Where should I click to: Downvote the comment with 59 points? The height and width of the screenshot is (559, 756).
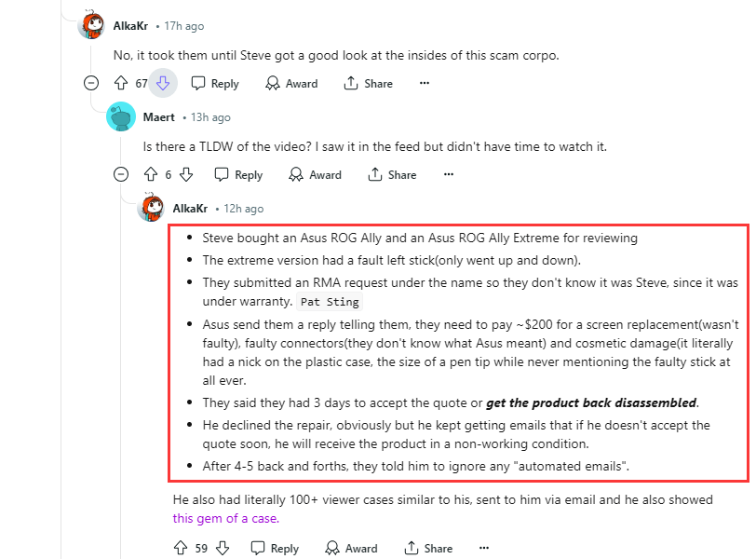pos(223,548)
